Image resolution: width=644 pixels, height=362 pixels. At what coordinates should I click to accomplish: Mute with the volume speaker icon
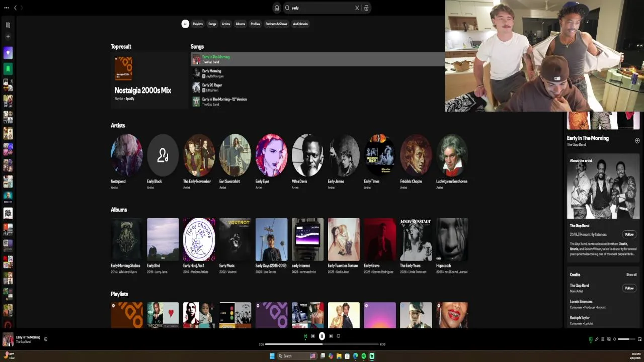pos(614,339)
